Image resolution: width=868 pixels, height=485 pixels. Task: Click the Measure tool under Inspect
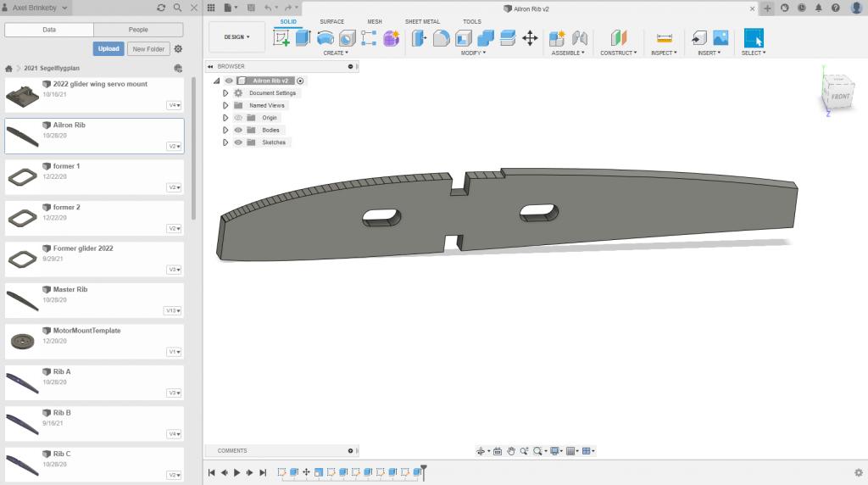click(664, 38)
